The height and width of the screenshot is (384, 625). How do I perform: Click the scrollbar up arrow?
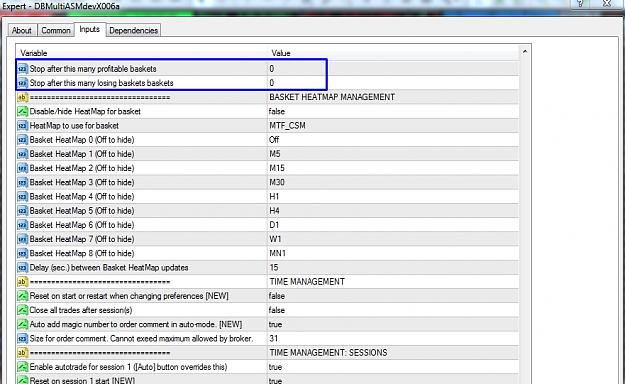click(525, 51)
